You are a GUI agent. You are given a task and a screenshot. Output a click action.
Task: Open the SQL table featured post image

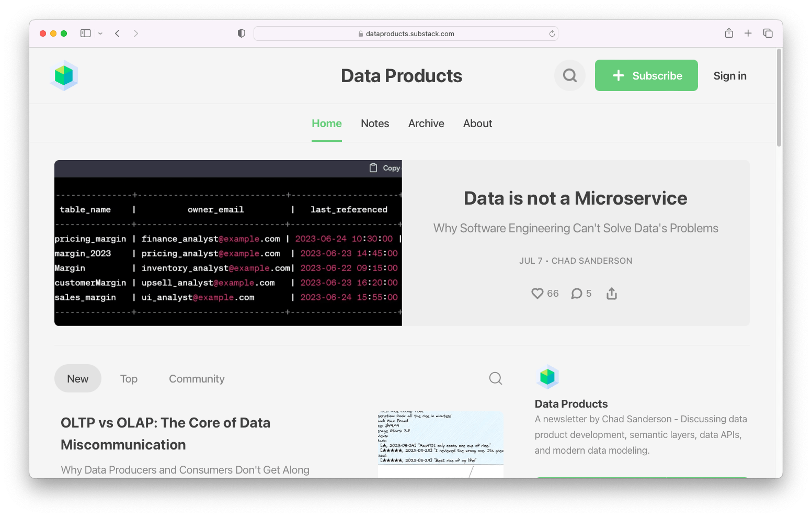click(x=228, y=243)
